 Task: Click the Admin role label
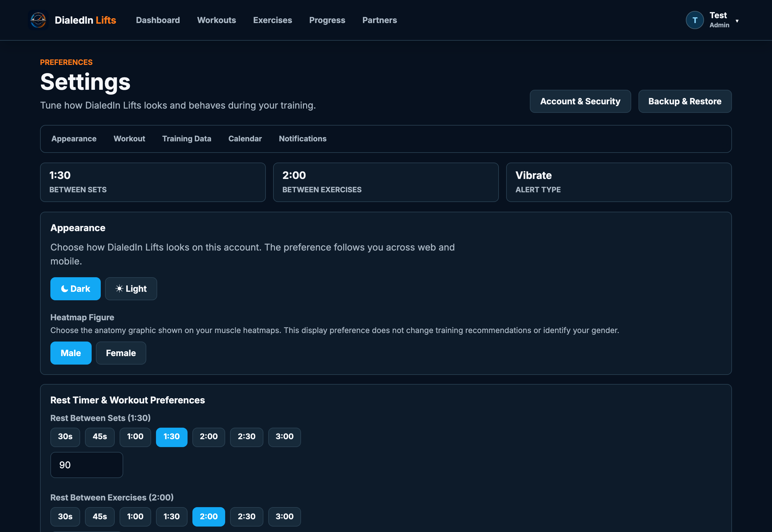pos(719,25)
